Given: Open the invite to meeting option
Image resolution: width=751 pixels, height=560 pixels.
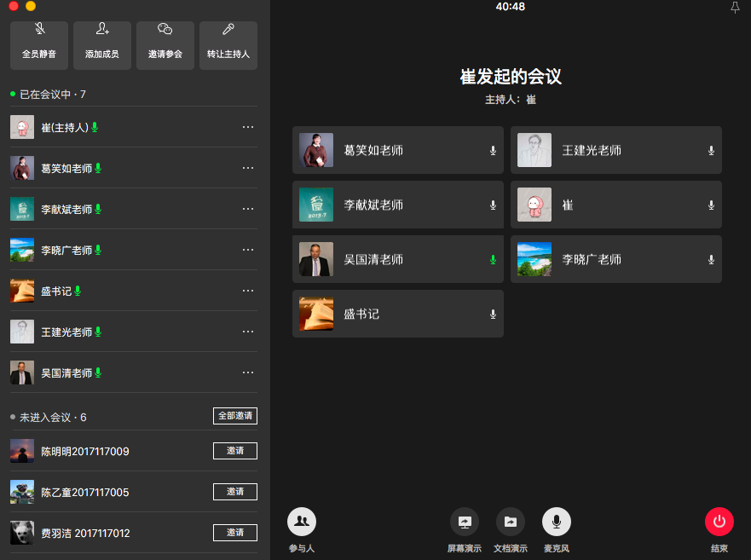Looking at the screenshot, I should 165,31.
